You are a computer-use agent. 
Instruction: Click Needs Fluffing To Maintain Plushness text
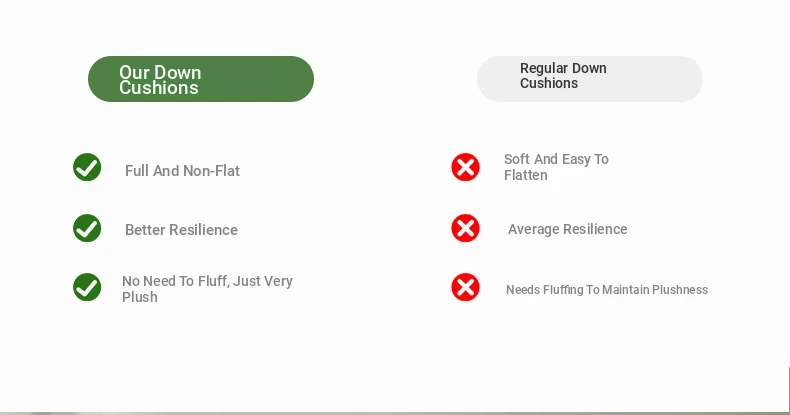[607, 290]
